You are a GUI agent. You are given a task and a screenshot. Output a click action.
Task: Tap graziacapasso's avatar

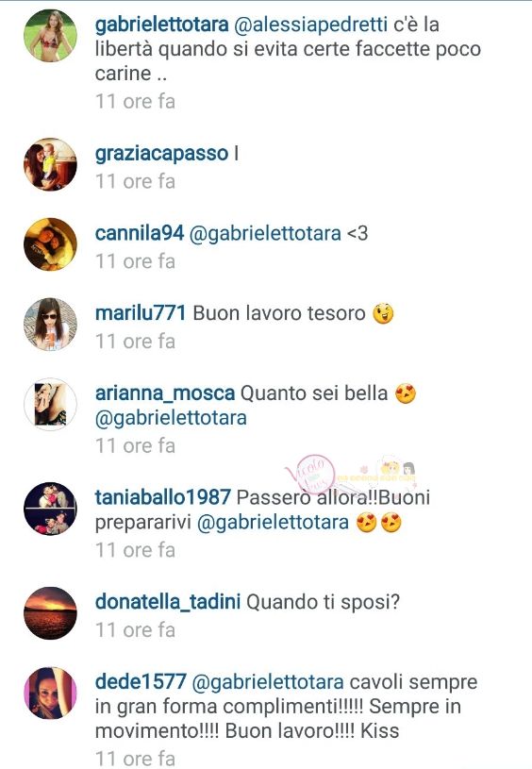pyautogui.click(x=51, y=164)
